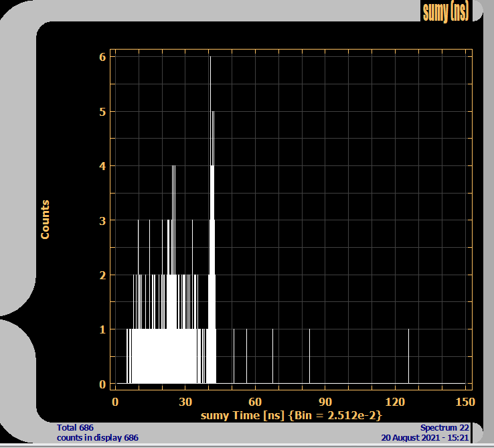Screen dimensions: 494x448
Task: Select the y-axis tick label "3"
Action: click(x=102, y=220)
